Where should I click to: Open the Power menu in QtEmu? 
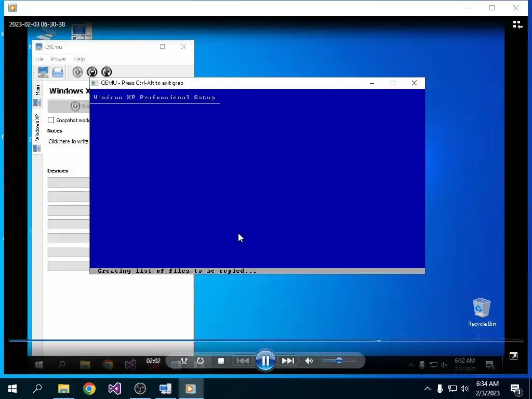58,59
